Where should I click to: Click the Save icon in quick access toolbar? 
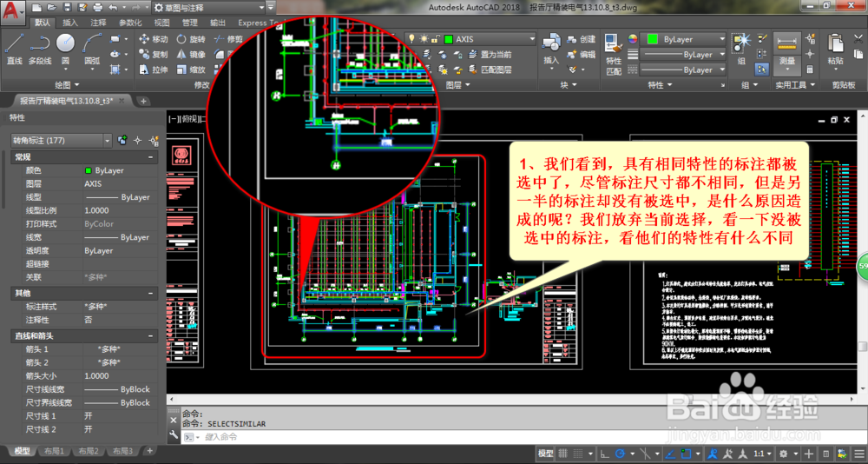[67, 7]
